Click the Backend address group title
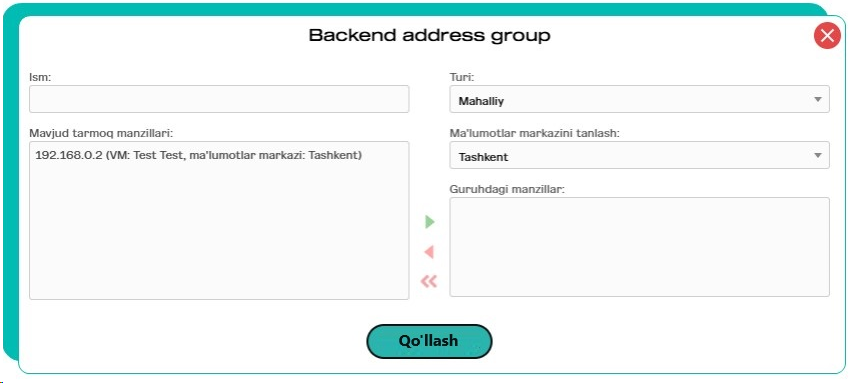The image size is (860, 383). click(429, 36)
